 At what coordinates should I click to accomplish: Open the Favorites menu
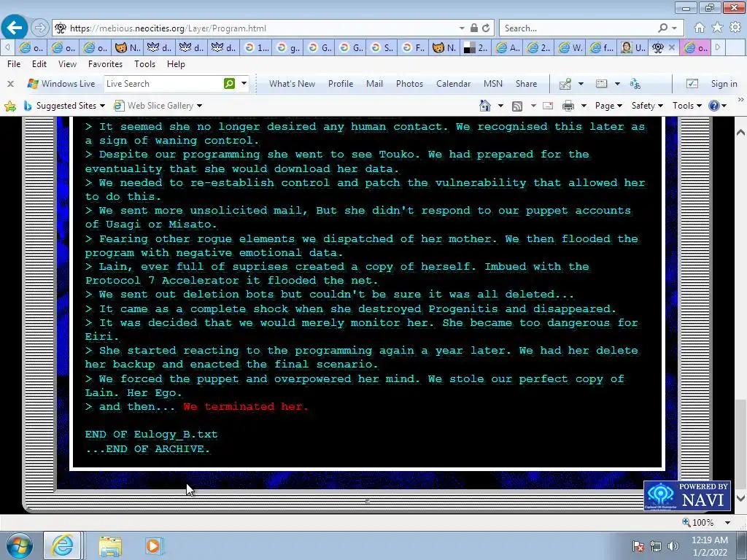point(105,64)
